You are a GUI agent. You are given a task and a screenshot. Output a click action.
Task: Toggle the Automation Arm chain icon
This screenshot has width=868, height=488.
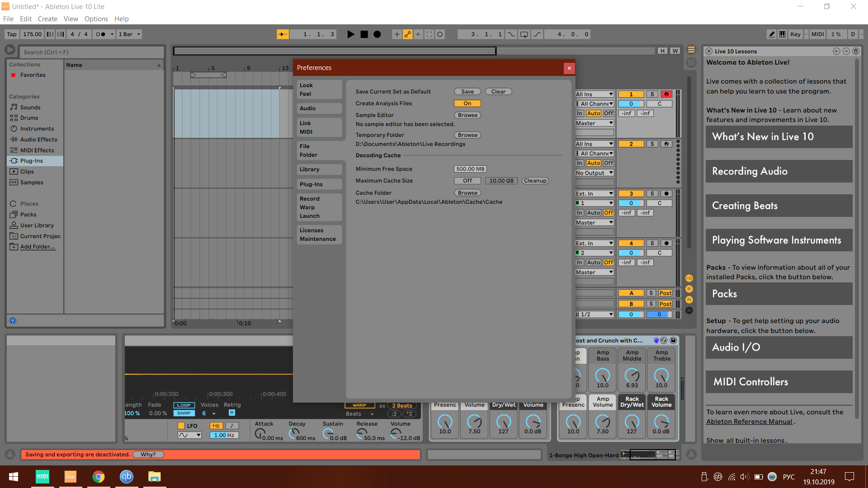coord(407,34)
